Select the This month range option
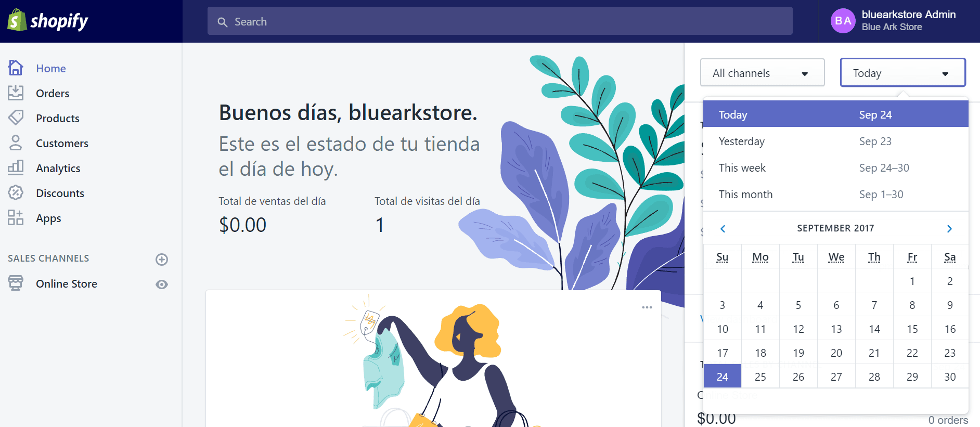980x427 pixels. pyautogui.click(x=836, y=194)
